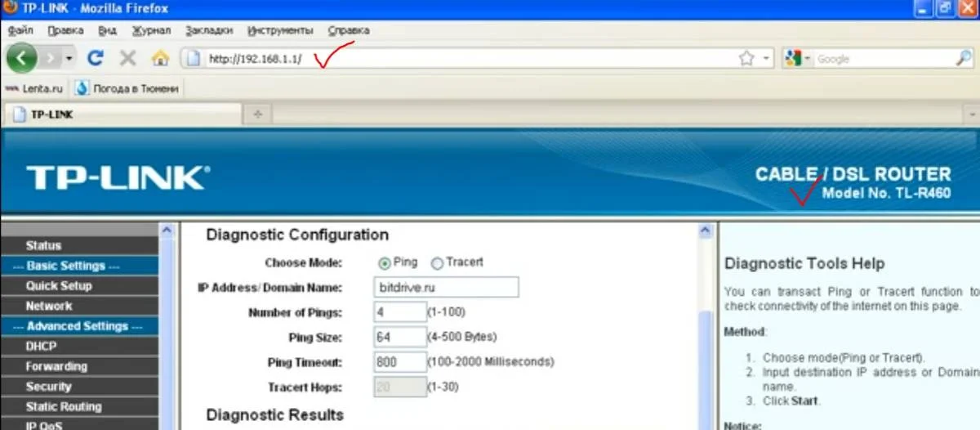
Task: Open the Погода в Тюмени bookmark
Action: [x=128, y=87]
